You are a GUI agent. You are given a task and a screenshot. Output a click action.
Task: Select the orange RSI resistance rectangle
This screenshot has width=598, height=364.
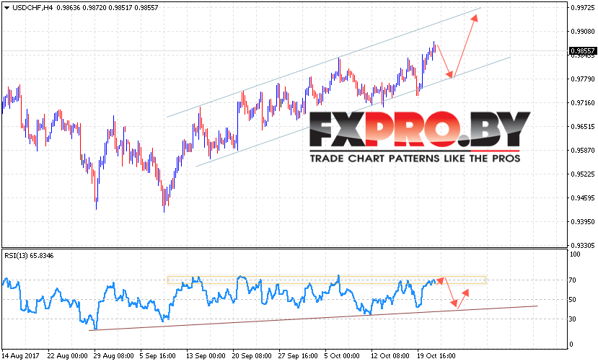point(327,280)
